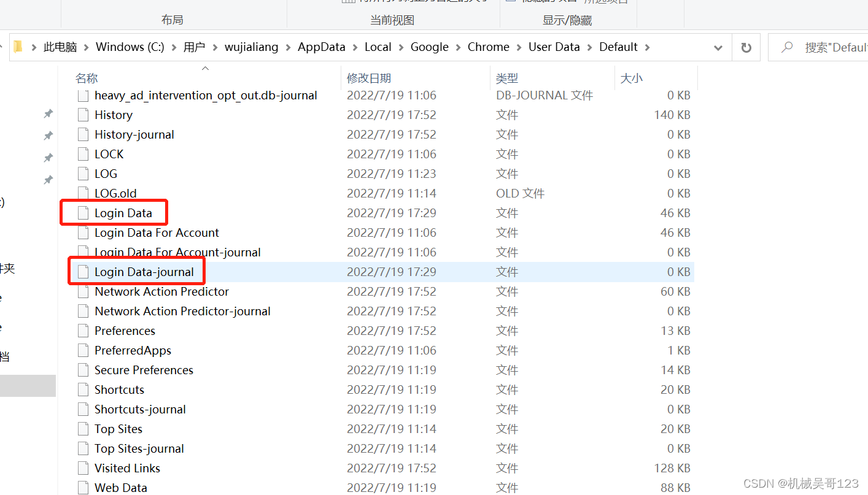
Task: Select the LOG file name
Action: click(x=106, y=174)
